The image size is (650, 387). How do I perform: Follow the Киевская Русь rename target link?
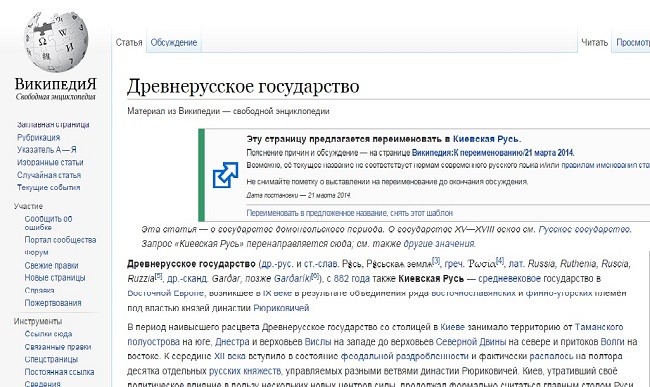486,139
